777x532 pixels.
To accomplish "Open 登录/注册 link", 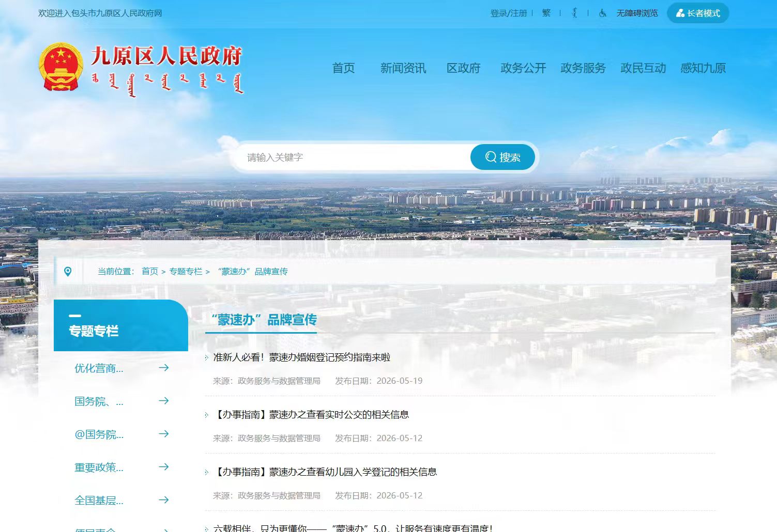I will [509, 13].
